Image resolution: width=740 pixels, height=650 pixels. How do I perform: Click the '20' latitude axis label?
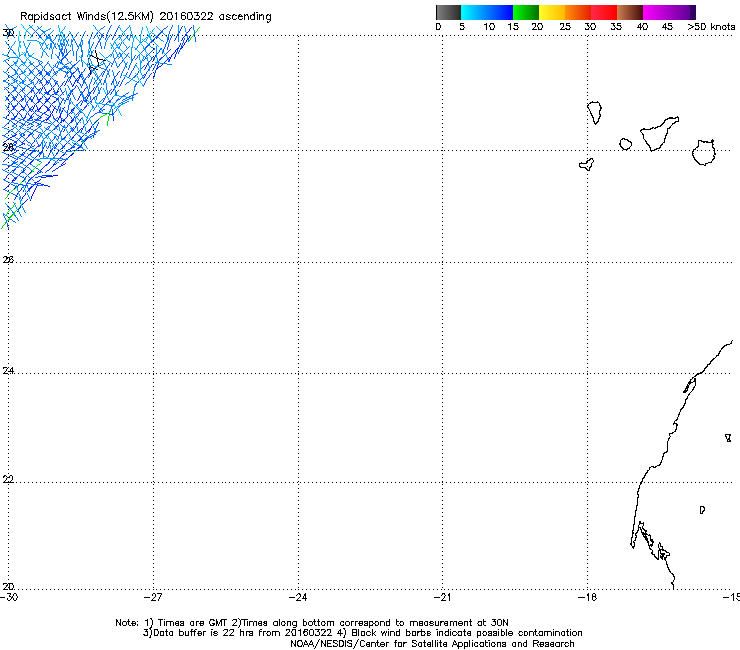(8, 586)
